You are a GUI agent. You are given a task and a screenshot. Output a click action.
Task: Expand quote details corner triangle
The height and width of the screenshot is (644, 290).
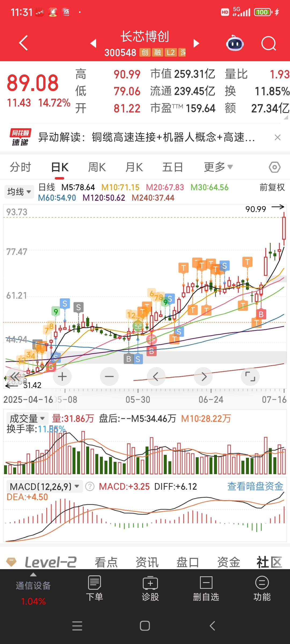[x=286, y=117]
